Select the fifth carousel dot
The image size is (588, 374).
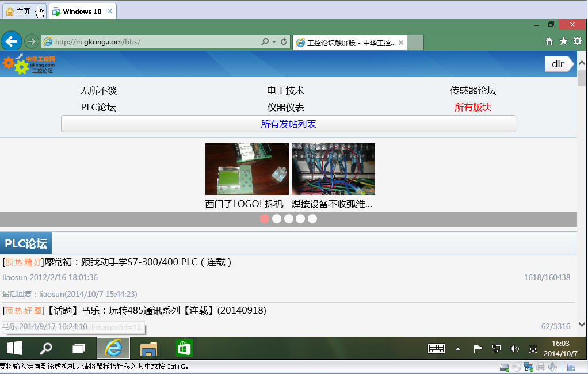(312, 219)
